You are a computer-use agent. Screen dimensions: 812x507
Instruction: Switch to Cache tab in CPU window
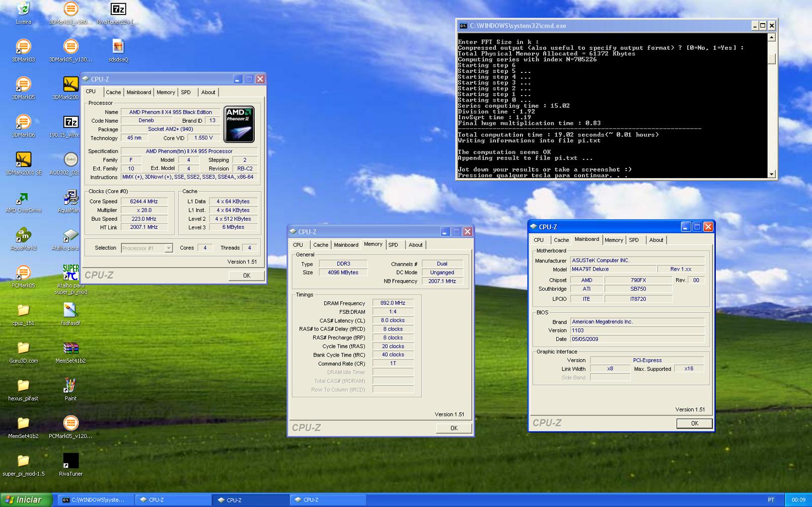click(113, 93)
